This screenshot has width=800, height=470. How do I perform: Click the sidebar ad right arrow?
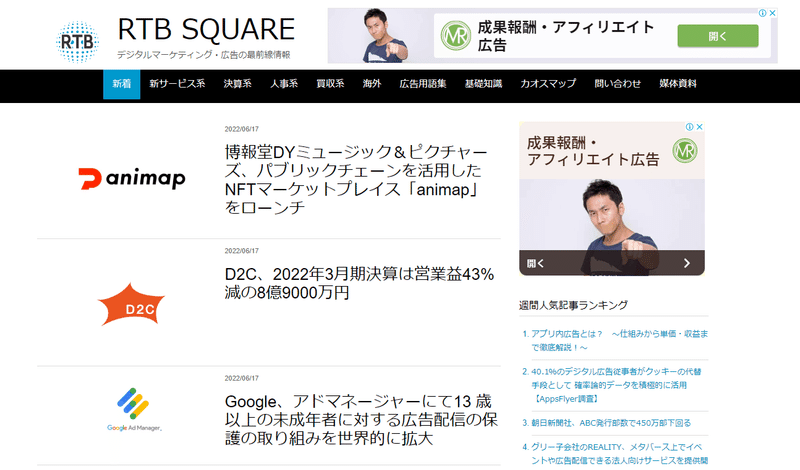point(687,263)
